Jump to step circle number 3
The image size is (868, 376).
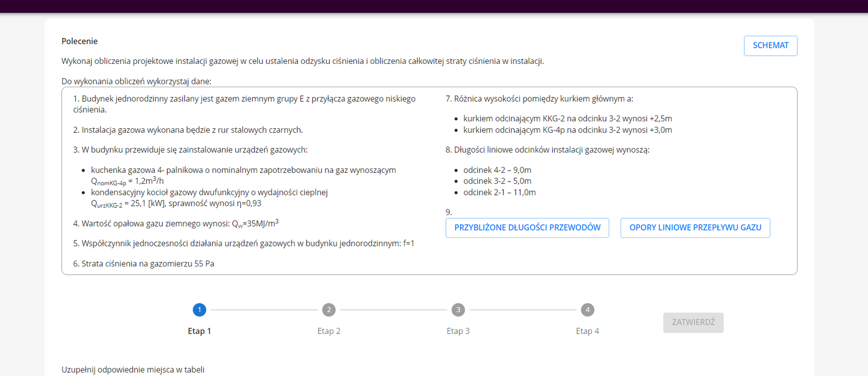(458, 310)
